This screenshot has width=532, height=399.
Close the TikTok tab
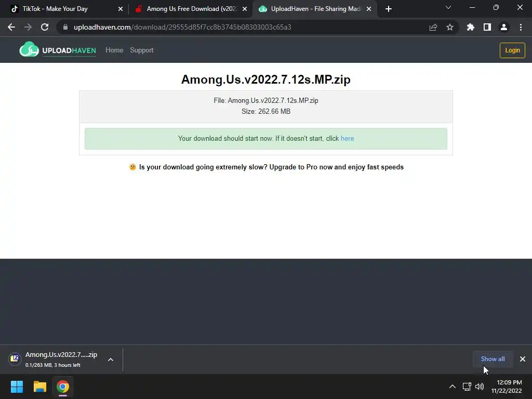121,9
